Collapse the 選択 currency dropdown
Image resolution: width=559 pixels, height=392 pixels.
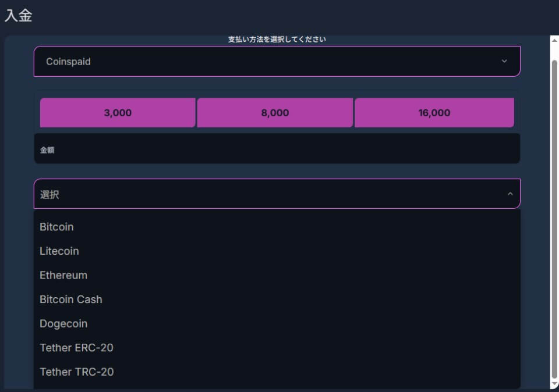point(277,194)
